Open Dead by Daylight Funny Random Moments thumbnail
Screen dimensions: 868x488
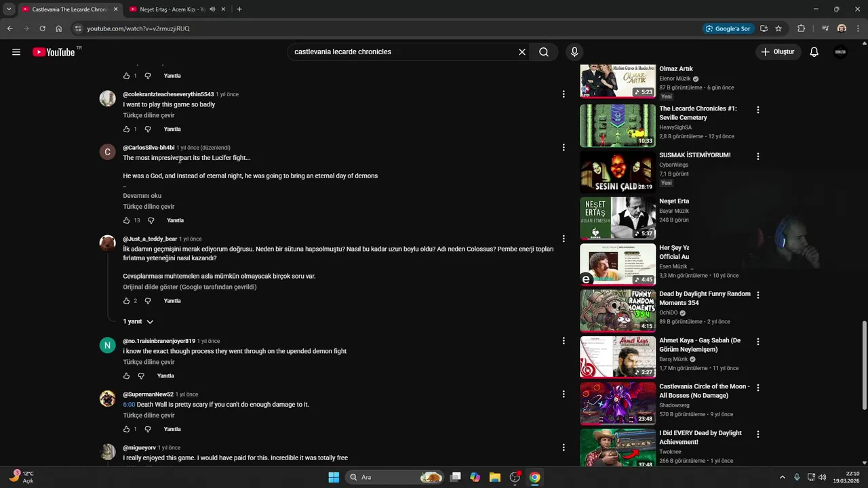tap(618, 311)
